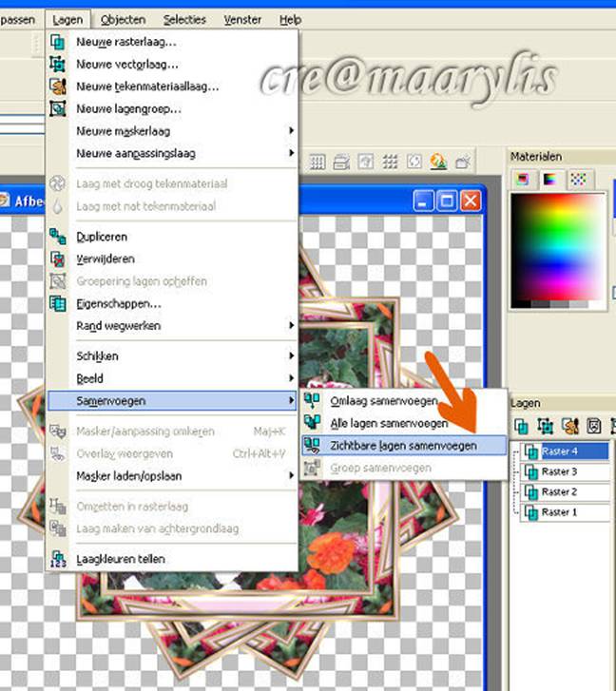The width and height of the screenshot is (616, 691).
Task: Expand the Nieuwe maskerlaag submenu
Action: 172,131
